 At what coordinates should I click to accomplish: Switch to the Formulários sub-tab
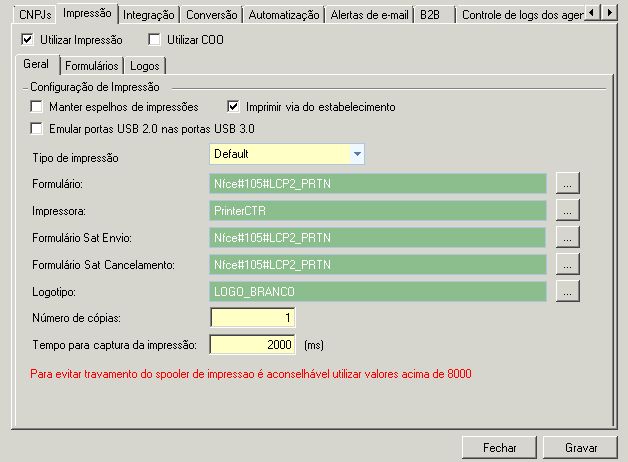(x=90, y=65)
